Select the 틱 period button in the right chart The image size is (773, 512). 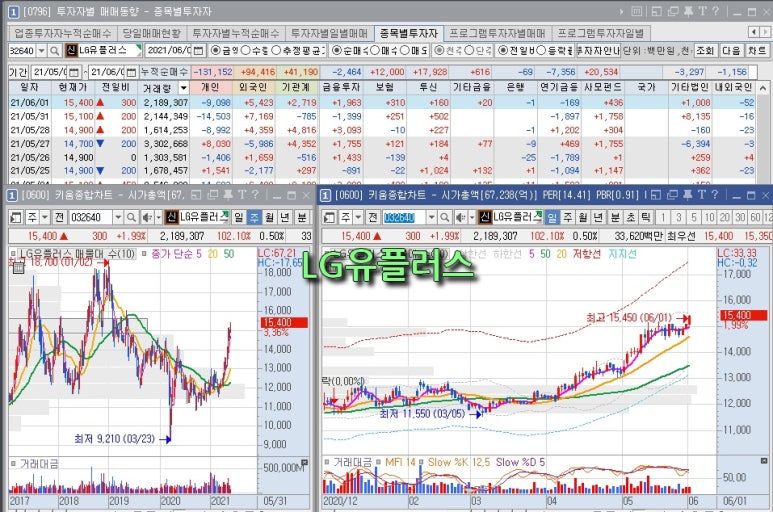pyautogui.click(x=646, y=217)
